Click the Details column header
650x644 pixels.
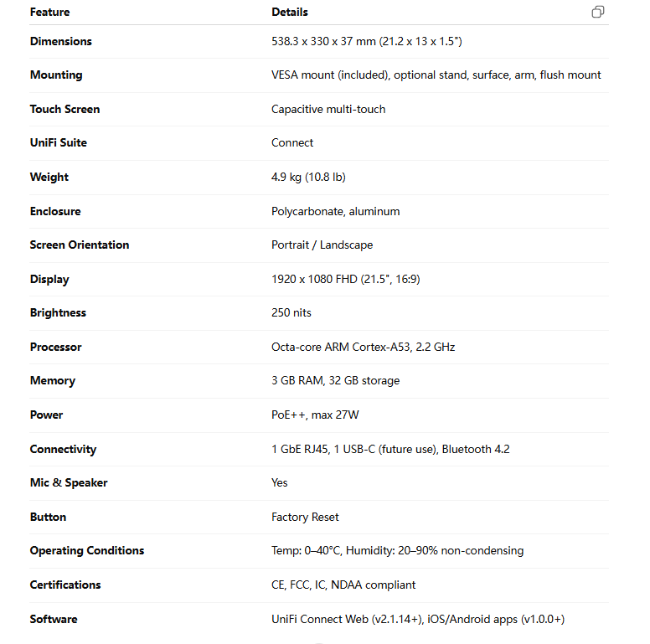[x=290, y=13]
